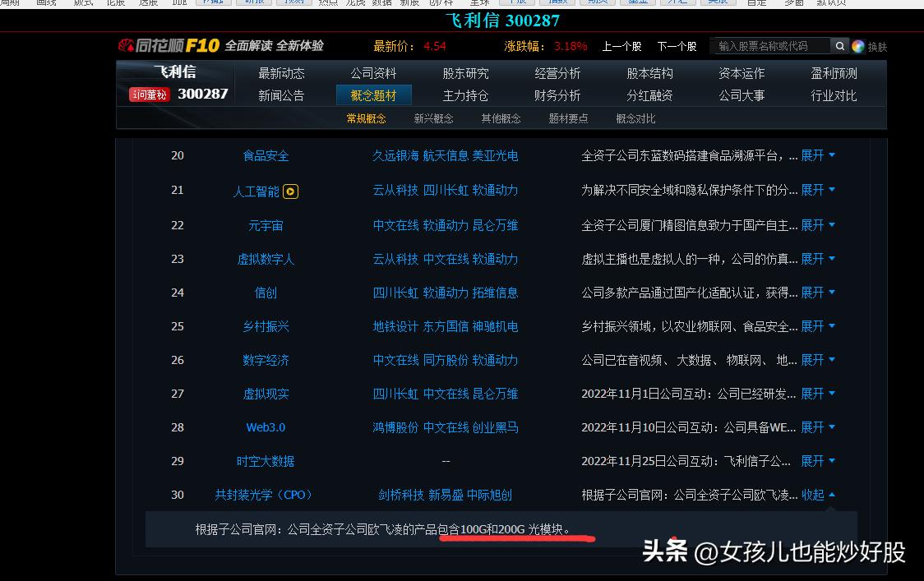Open leading stock 新易盛

(446, 495)
